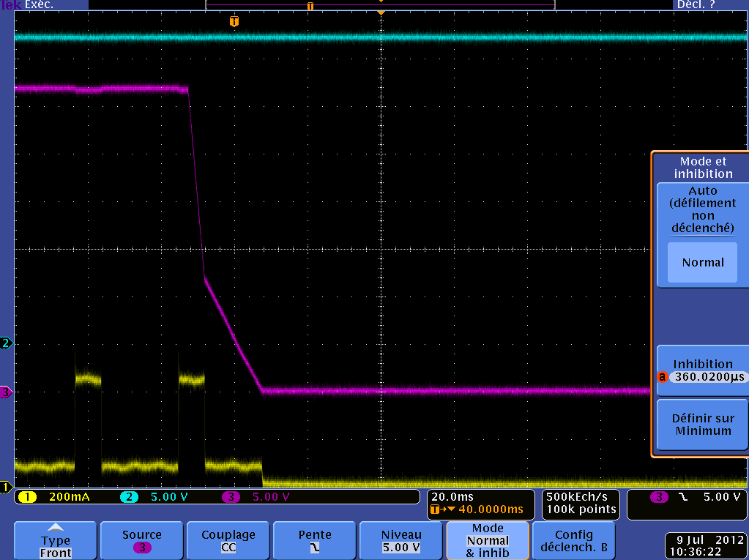Click the falling-edge slope icon in trigger readout
749x560 pixels.
click(x=684, y=498)
